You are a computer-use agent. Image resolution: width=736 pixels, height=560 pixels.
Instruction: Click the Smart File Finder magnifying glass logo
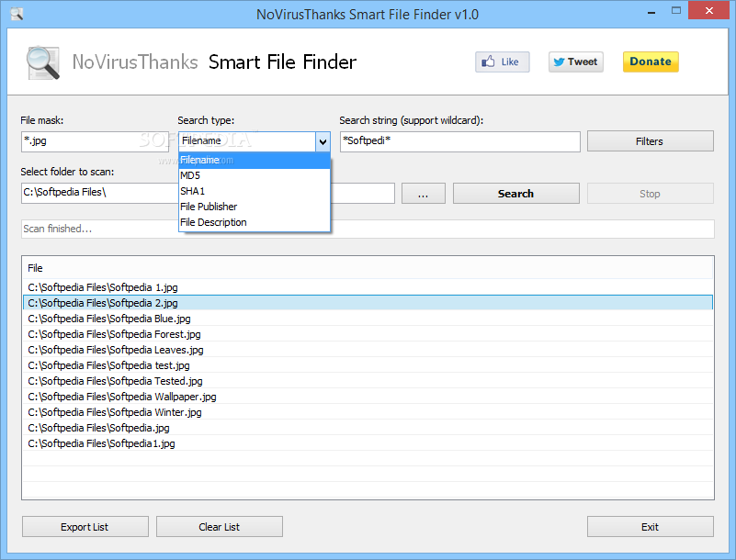42,62
